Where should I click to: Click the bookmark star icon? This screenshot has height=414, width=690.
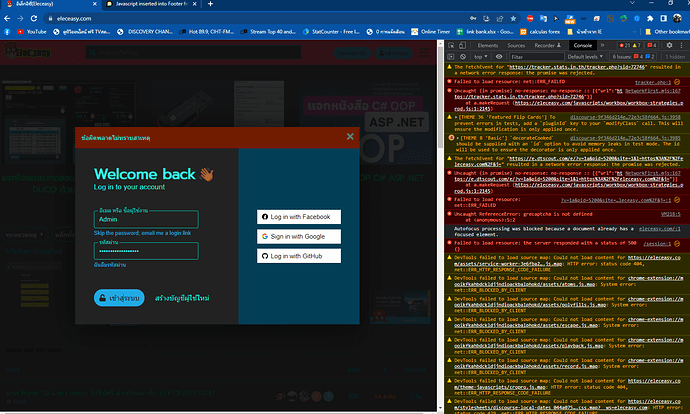pos(513,18)
